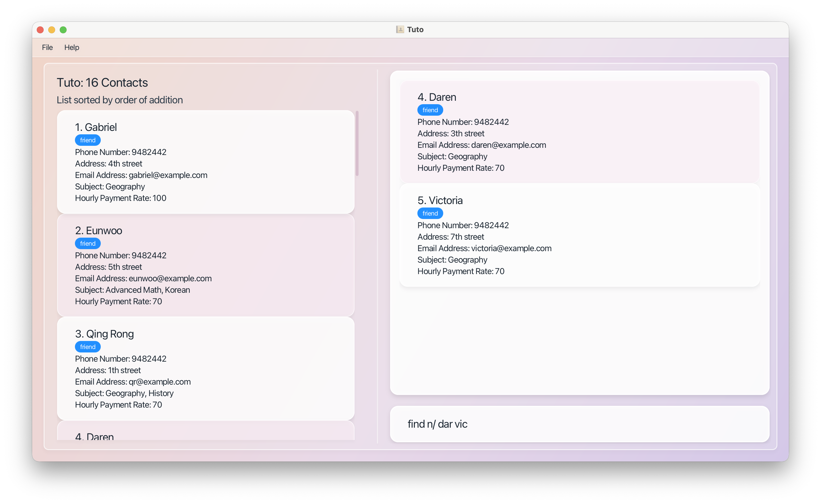
Task: Open the File menu
Action: tap(47, 47)
